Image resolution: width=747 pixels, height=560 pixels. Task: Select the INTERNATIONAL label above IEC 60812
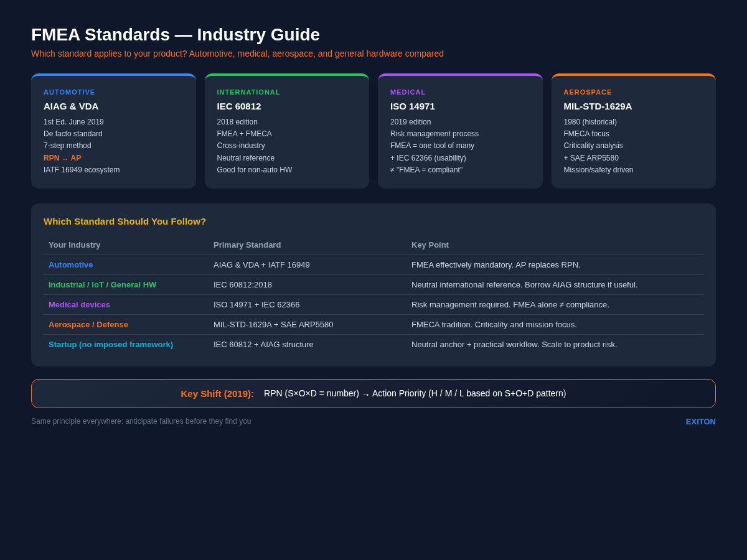click(x=248, y=92)
